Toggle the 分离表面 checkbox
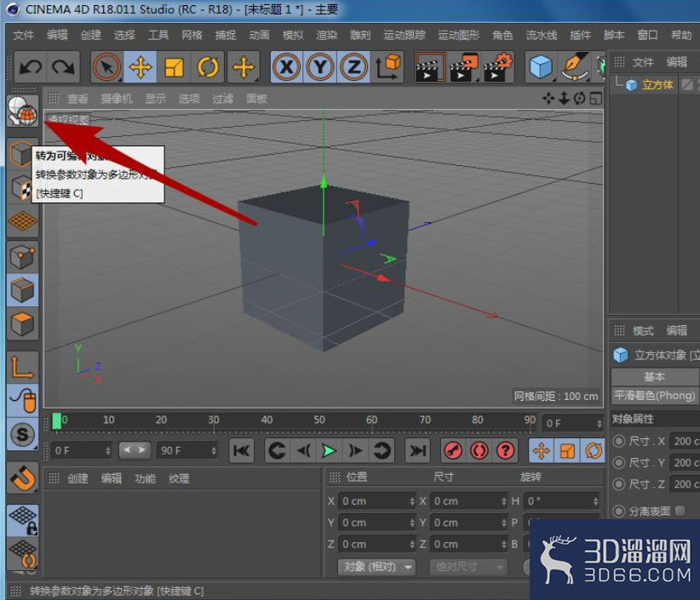 point(680,511)
